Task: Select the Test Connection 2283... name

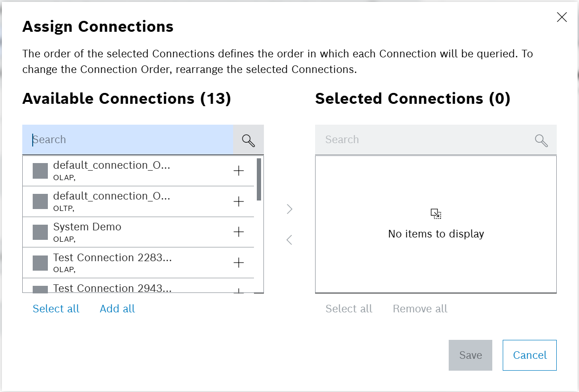Action: pyautogui.click(x=112, y=257)
